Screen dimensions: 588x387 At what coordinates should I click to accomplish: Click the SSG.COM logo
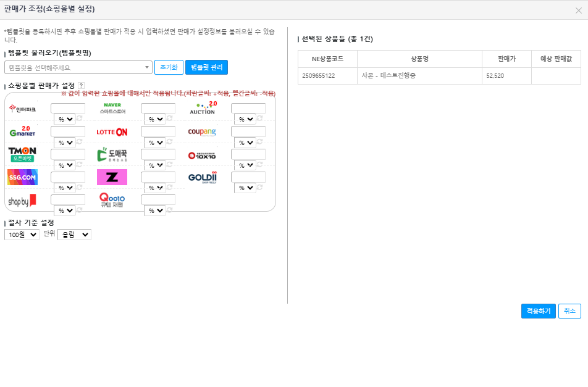pos(22,177)
